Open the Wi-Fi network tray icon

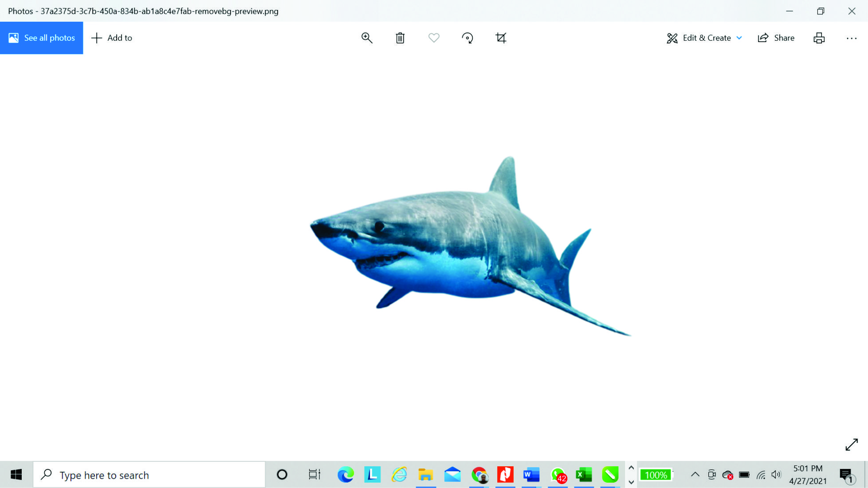point(761,475)
